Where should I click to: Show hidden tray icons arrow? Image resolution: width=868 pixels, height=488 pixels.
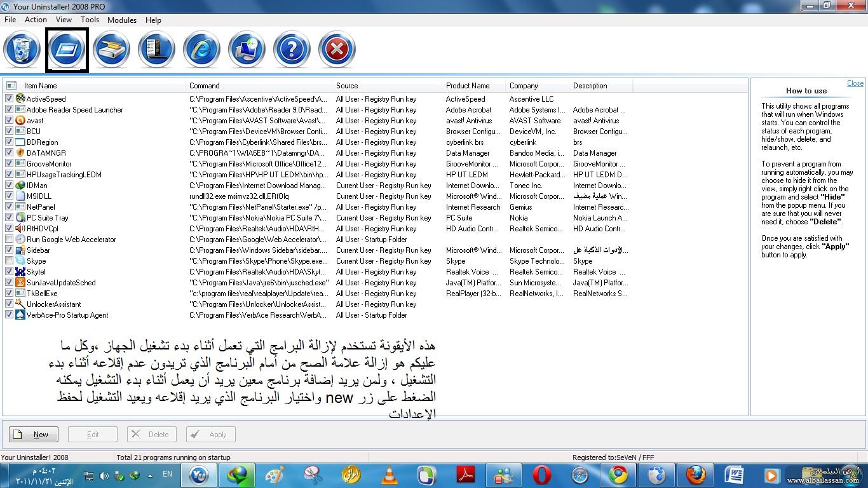(x=151, y=475)
